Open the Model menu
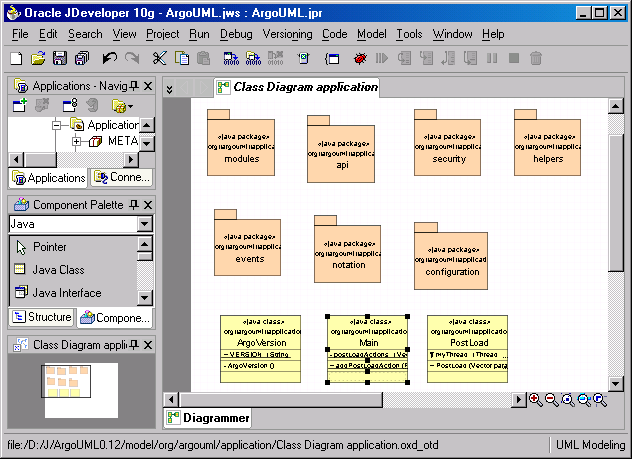632x459 pixels. [372, 34]
